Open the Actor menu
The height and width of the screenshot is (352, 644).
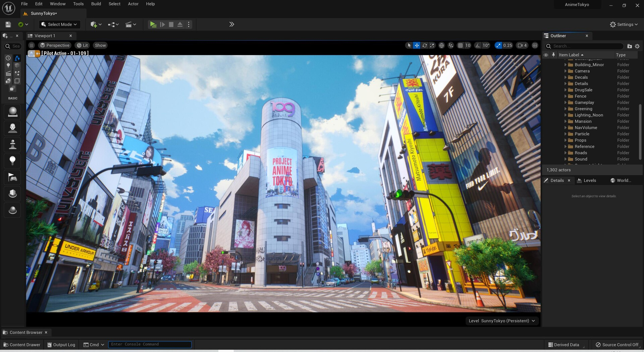tap(133, 4)
